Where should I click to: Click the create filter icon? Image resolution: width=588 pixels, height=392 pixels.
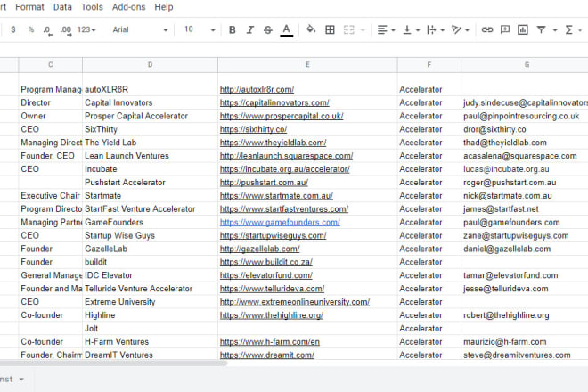[x=541, y=29]
